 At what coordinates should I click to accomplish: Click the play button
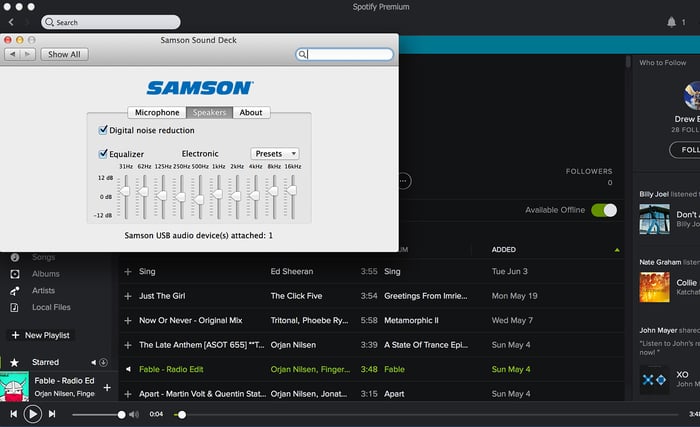33,414
